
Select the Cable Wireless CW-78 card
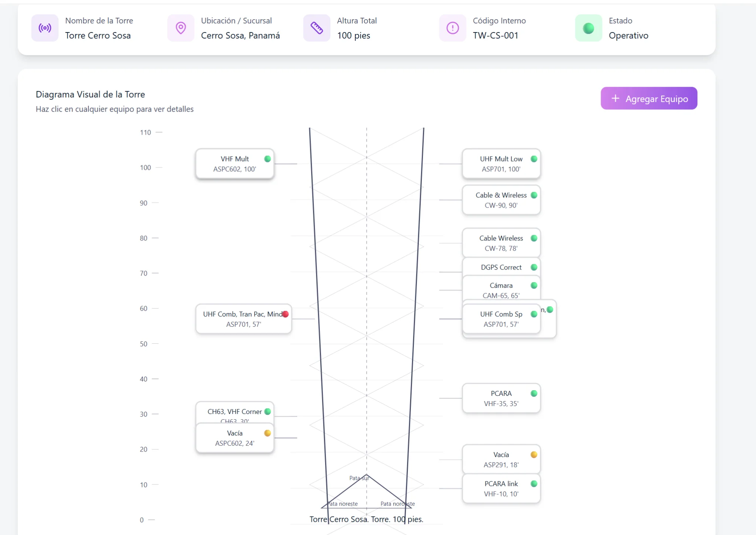click(x=501, y=243)
